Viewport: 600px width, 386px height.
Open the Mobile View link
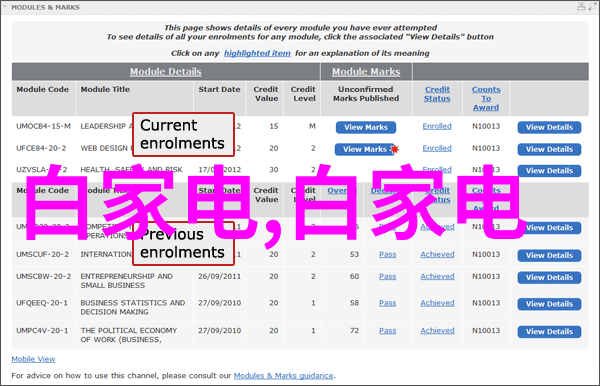pos(33,359)
